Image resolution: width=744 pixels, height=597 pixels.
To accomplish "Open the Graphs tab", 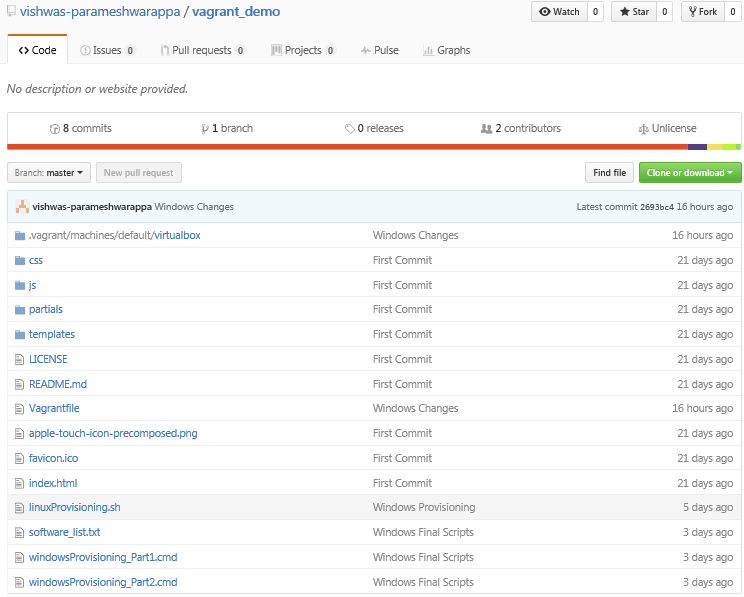I will (x=446, y=50).
